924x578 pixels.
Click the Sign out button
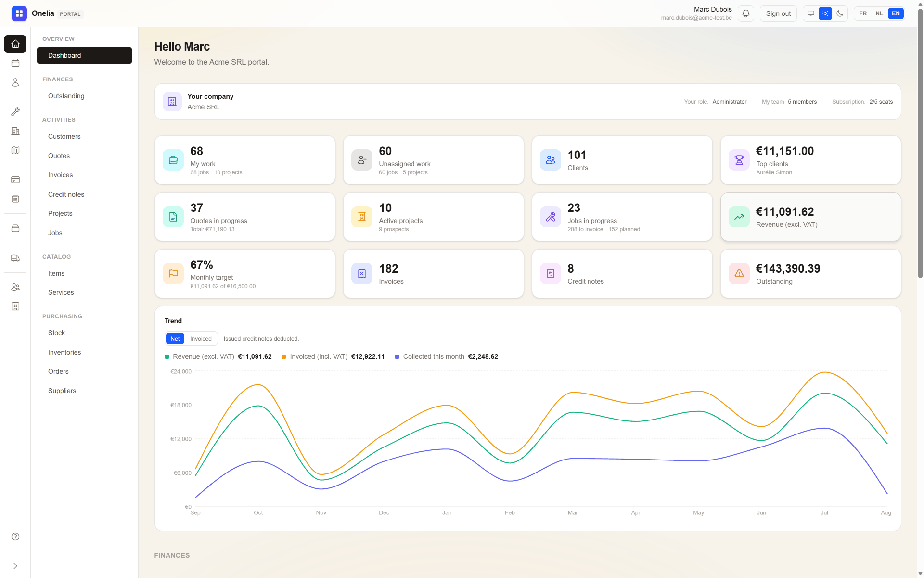pos(778,13)
